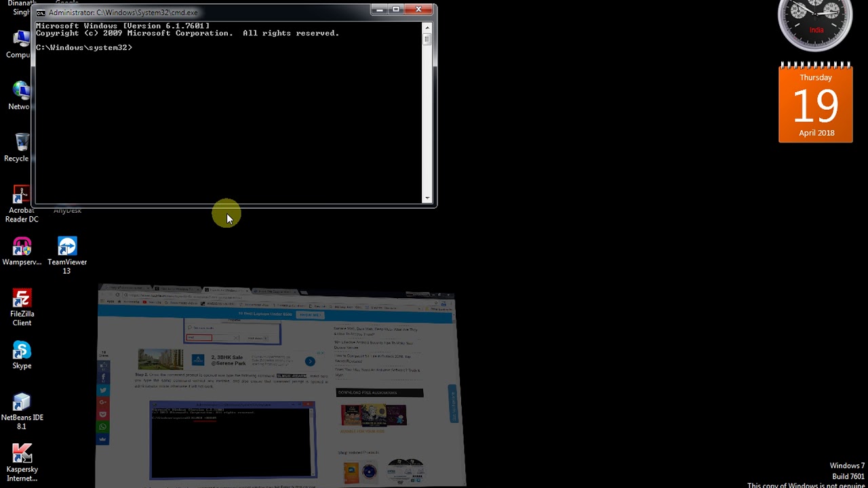This screenshot has height=488, width=868.
Task: Click the Copyright Microsoft Corporation line in cmd
Action: [x=187, y=33]
